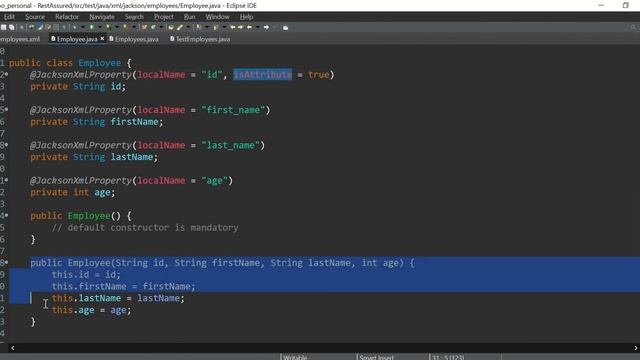Viewport: 640px width, 360px height.
Task: Open the Next Annotation dropdown arrow
Action: (207, 27)
